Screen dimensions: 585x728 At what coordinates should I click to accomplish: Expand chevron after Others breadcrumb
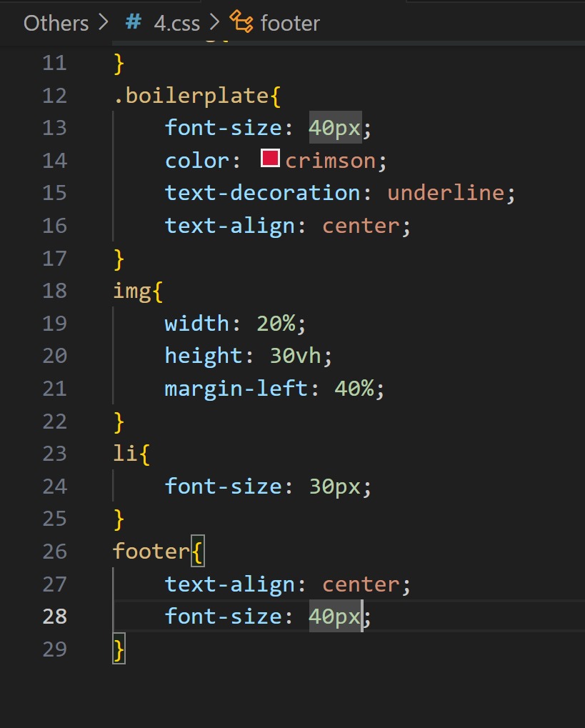click(103, 22)
